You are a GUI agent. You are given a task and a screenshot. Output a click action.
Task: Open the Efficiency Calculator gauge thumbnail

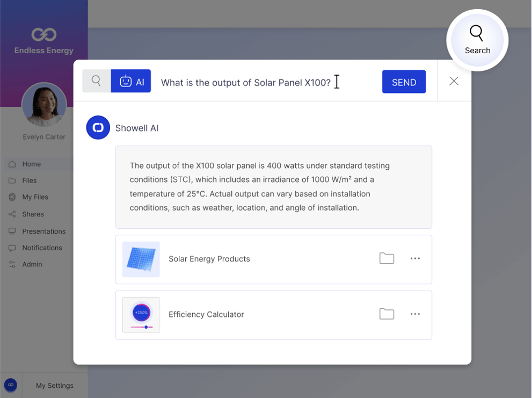coord(141,314)
